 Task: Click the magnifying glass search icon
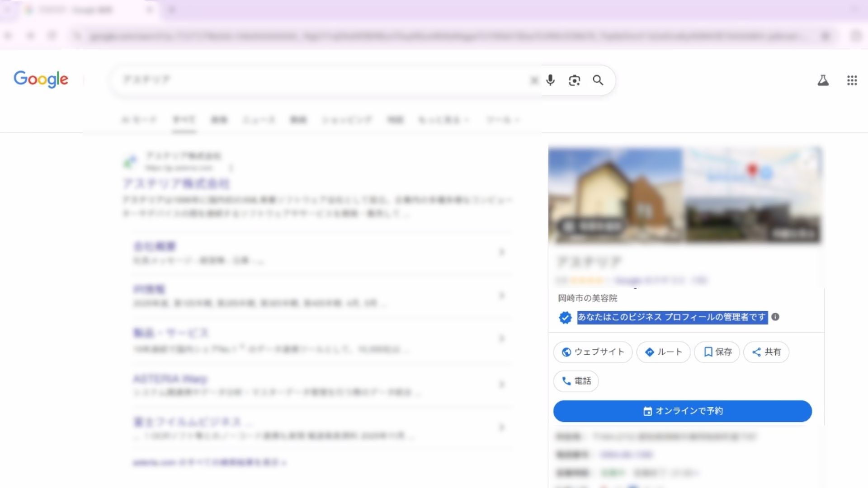click(598, 80)
